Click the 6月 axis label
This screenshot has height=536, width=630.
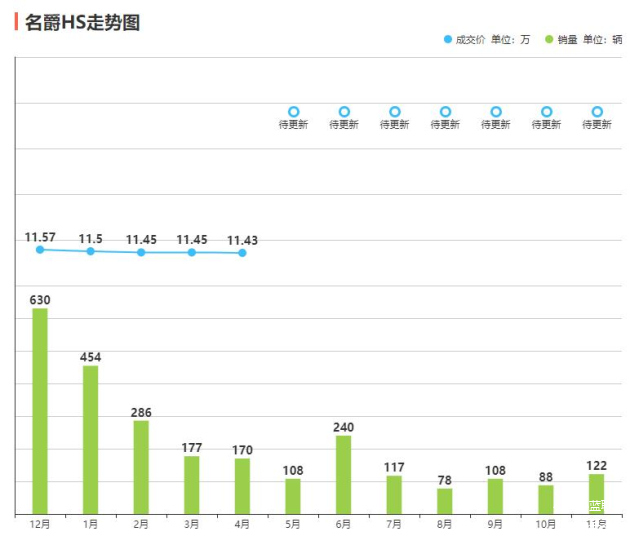tap(344, 524)
